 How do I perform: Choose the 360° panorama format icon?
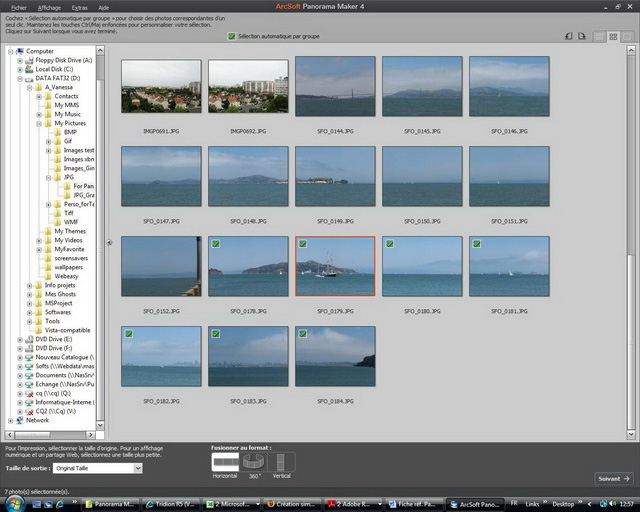[x=254, y=461]
